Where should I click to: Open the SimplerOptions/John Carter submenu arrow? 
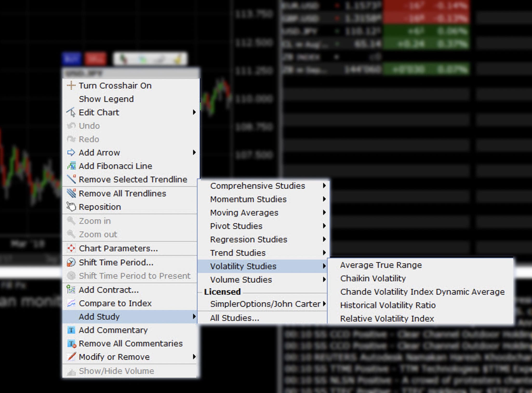(x=324, y=304)
